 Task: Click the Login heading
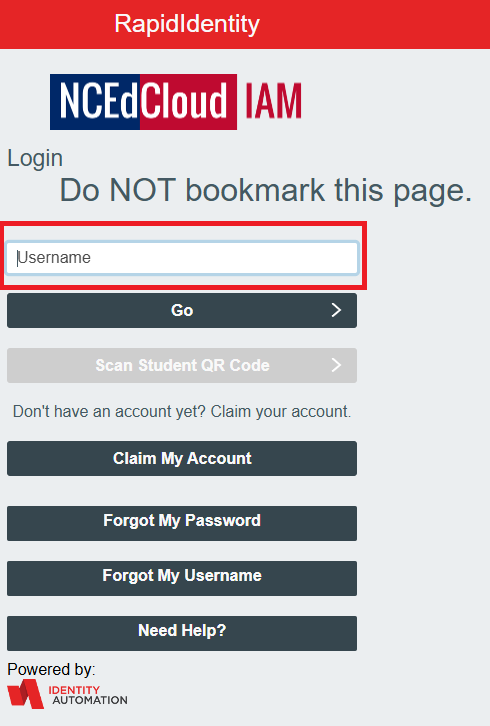[x=35, y=159]
